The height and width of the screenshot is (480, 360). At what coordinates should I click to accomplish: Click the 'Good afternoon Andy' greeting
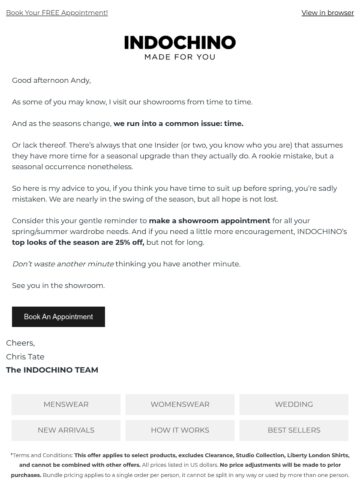(51, 80)
